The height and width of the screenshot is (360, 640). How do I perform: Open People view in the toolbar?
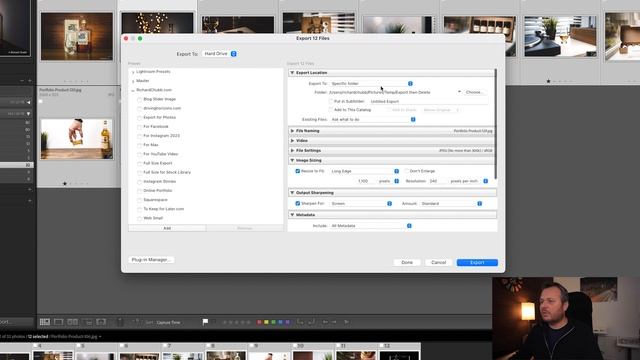[101, 322]
